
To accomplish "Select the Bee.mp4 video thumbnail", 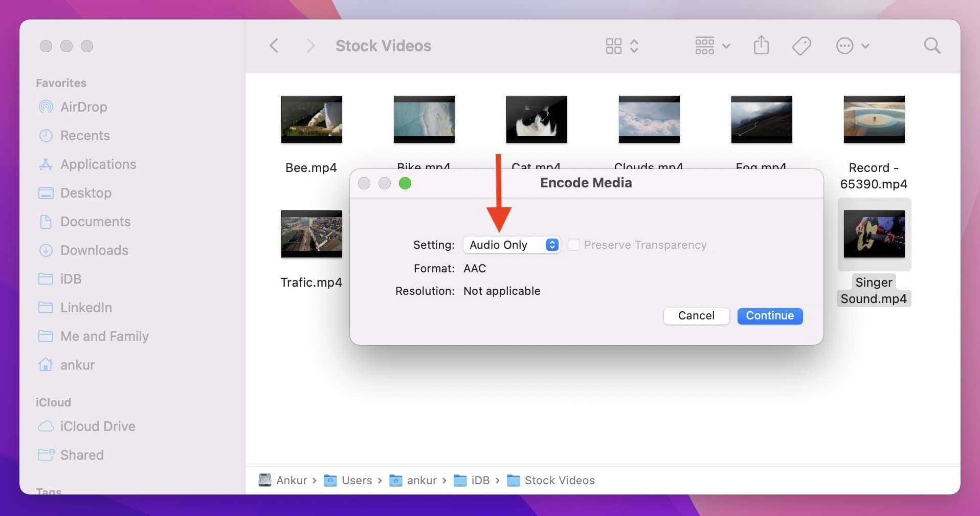I will click(311, 120).
